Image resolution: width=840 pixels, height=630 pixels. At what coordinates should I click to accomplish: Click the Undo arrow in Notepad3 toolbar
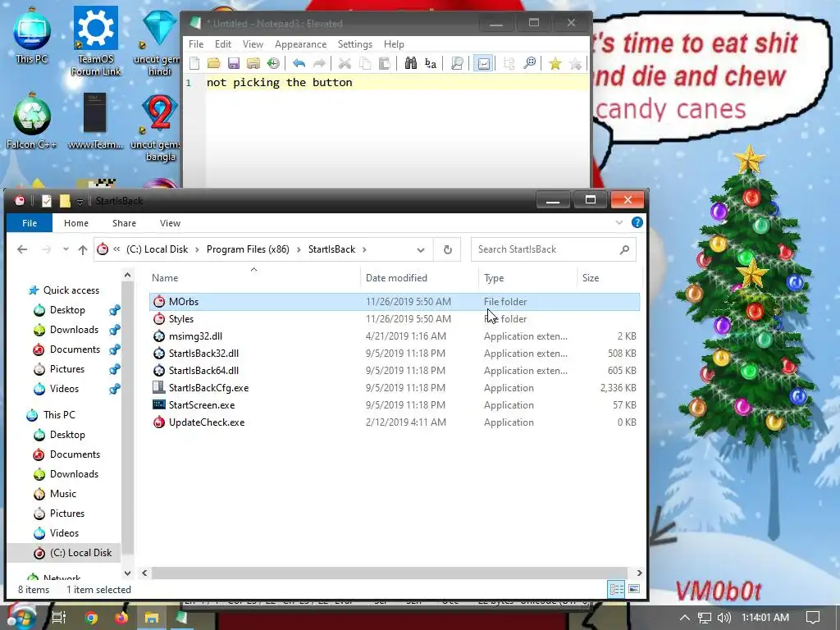(x=299, y=63)
